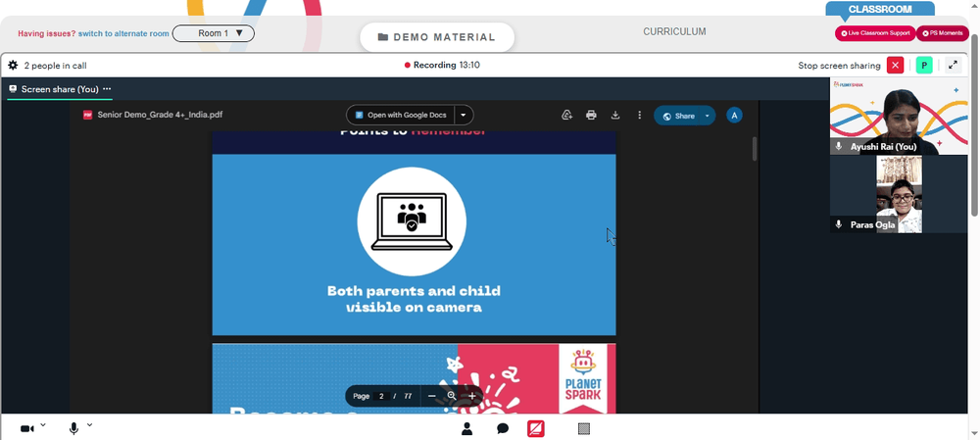Open the DEMO MATERIAL tab
Image resolution: width=980 pixels, height=440 pixels.
click(x=437, y=37)
